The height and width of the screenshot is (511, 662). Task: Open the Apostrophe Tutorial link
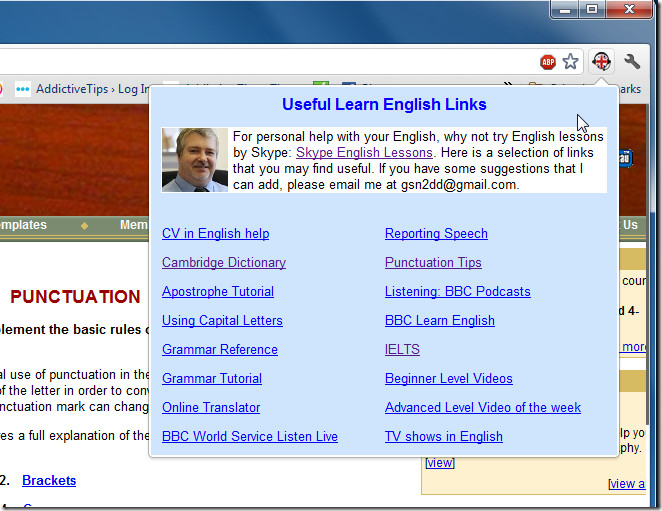click(218, 291)
